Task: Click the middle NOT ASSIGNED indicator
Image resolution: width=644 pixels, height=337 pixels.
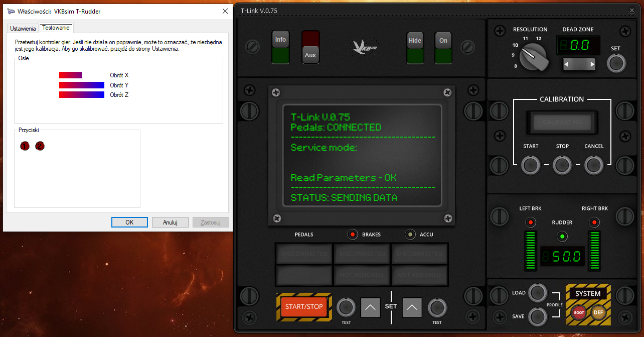Action: click(362, 275)
